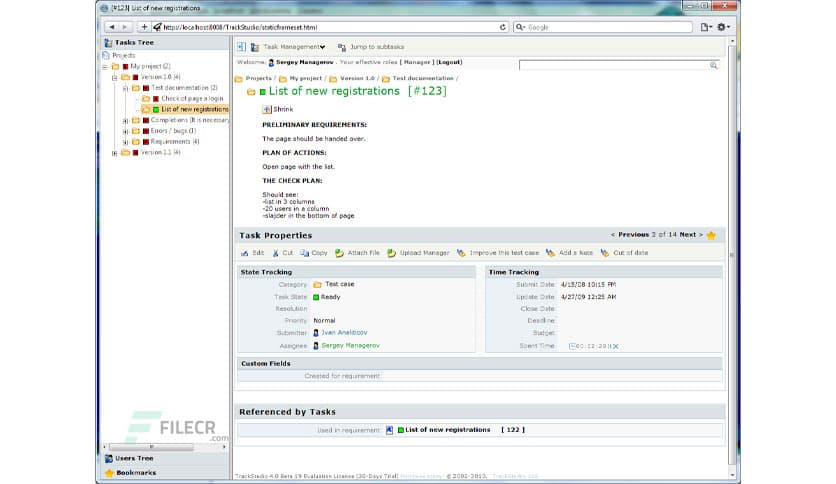Open the submitter Ivan Analitikov user link
This screenshot has width=836, height=484.
tap(344, 333)
